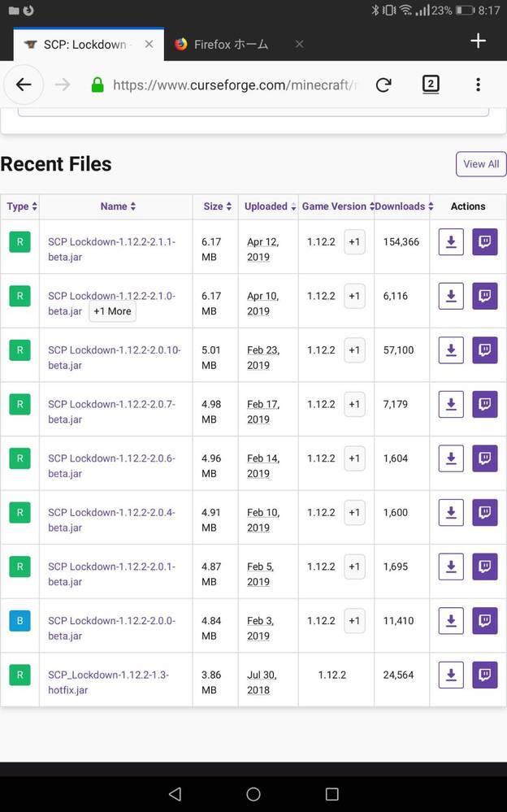507x812 pixels.
Task: Download SCP Lockdown 2.0.6-beta file
Action: (451, 458)
